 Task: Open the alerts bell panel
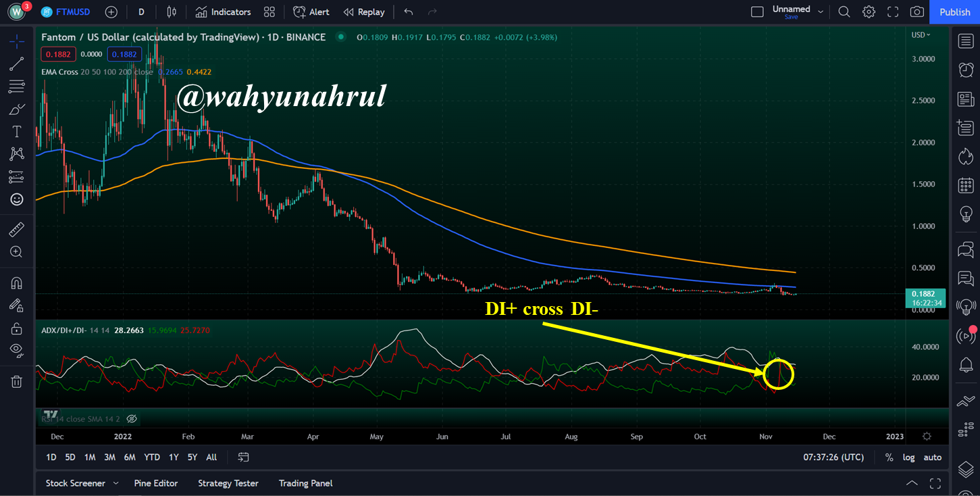click(966, 365)
